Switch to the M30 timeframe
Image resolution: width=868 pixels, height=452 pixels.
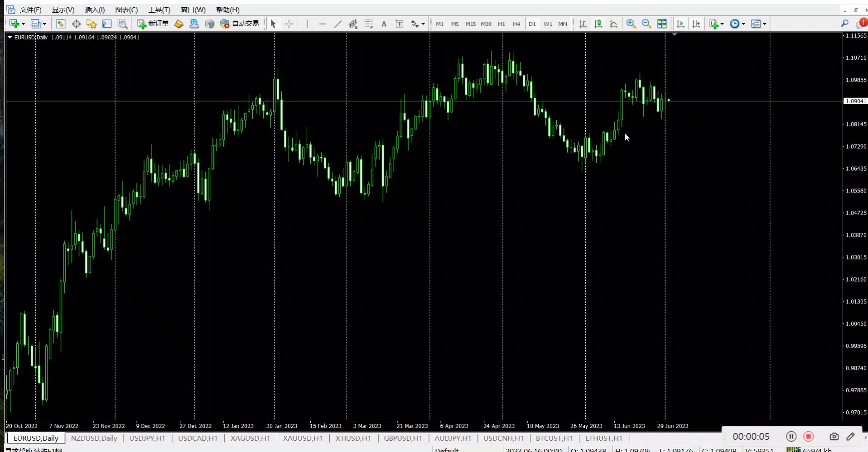(486, 24)
